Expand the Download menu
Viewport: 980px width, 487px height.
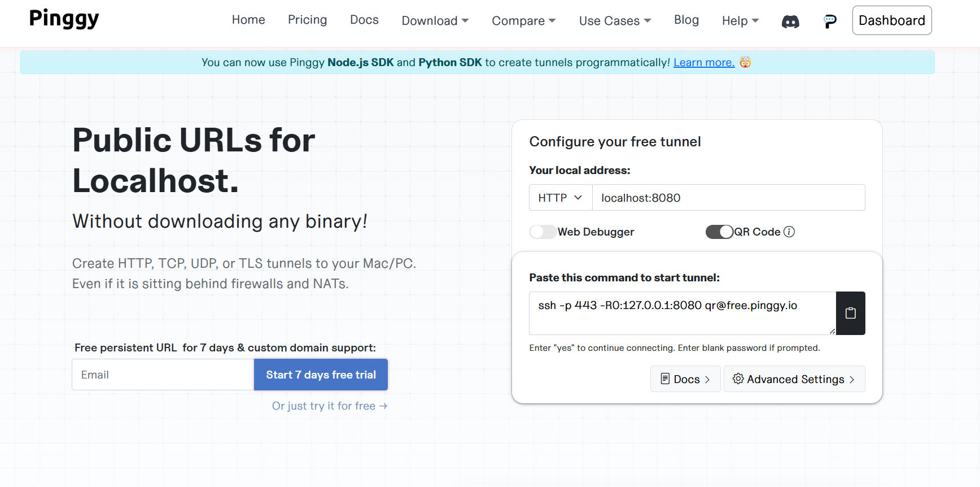(x=435, y=21)
